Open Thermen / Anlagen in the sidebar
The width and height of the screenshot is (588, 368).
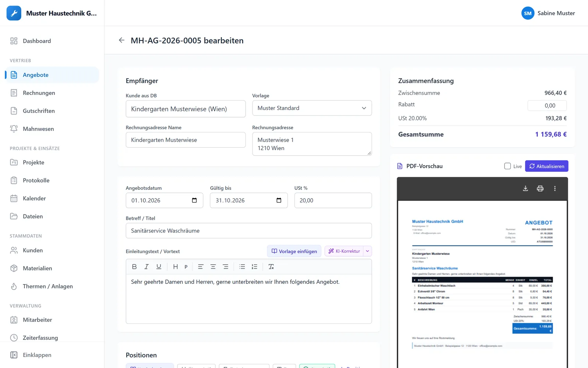(x=52, y=286)
